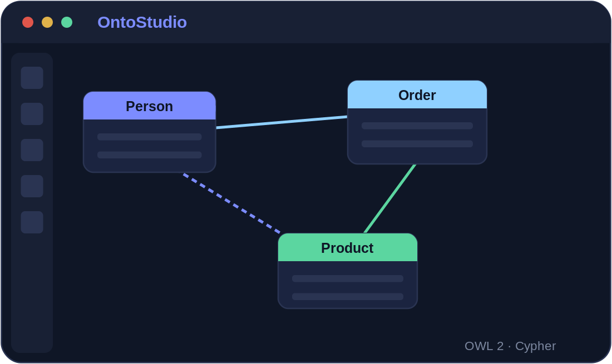Click the first sidebar tool square

[x=32, y=78]
